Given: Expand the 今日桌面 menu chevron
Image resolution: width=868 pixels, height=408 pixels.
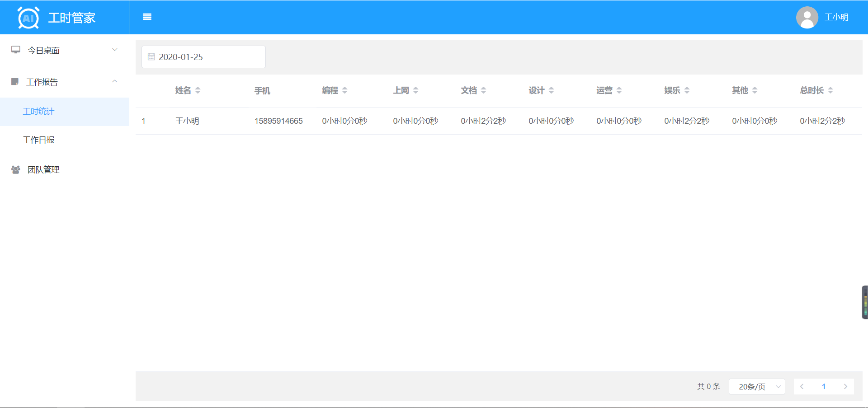Looking at the screenshot, I should tap(115, 50).
